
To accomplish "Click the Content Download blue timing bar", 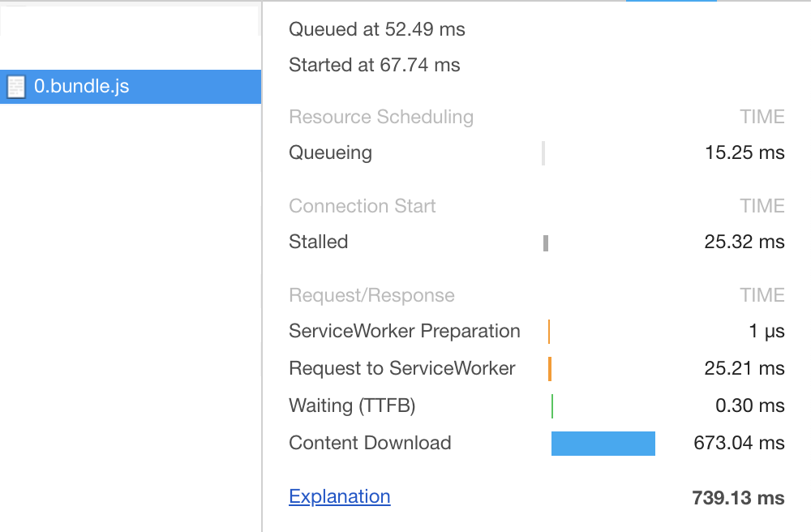I will [603, 444].
